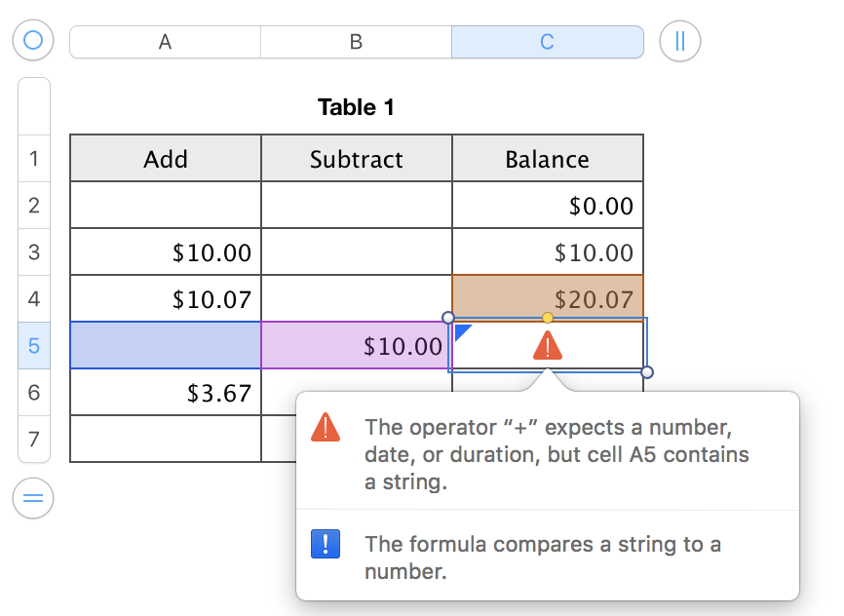Click the table select handle circle

click(33, 41)
